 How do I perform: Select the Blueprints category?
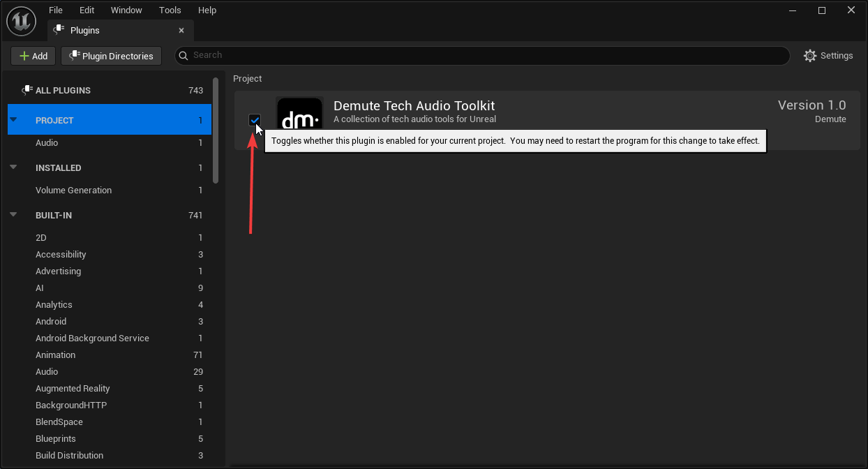tap(110, 439)
